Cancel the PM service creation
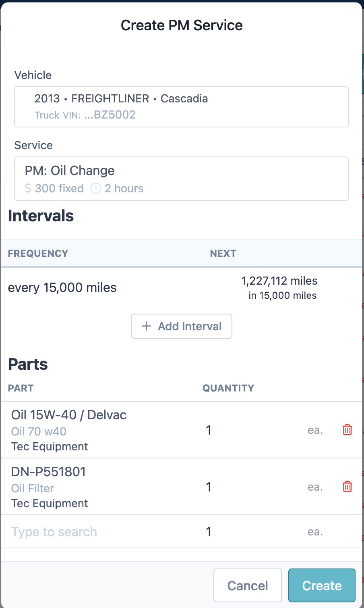 (247, 585)
